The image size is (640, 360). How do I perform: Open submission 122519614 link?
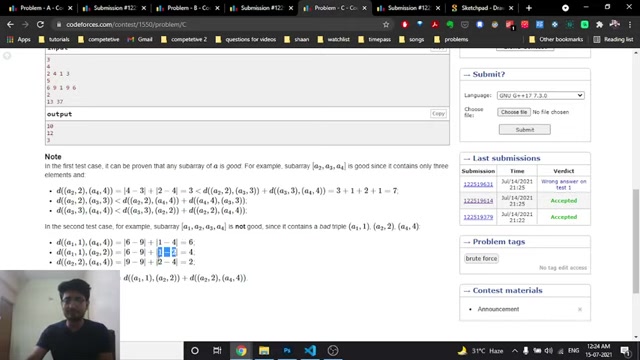478,201
